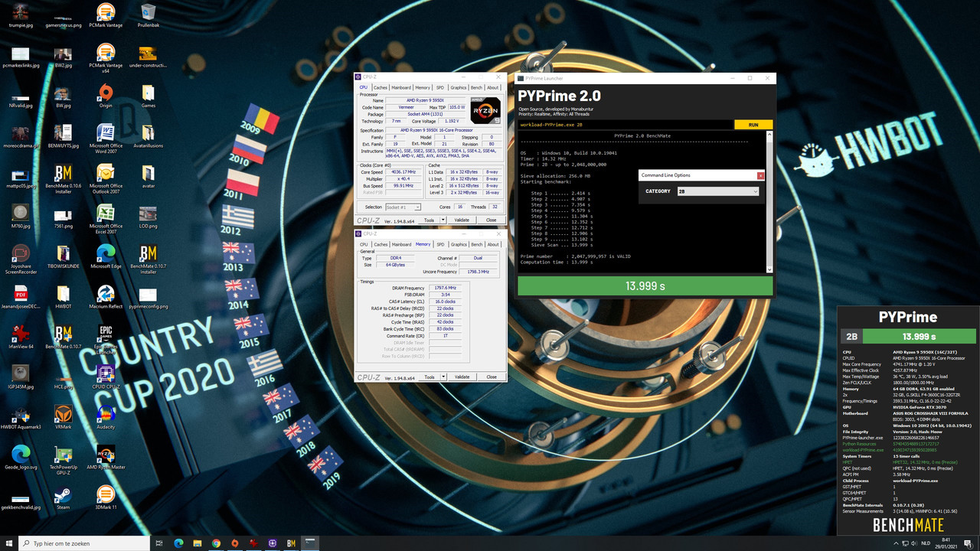Screen dimensions: 980x551
Task: Open Microsoft Office Outlook 2007 shortcut
Action: [x=106, y=178]
